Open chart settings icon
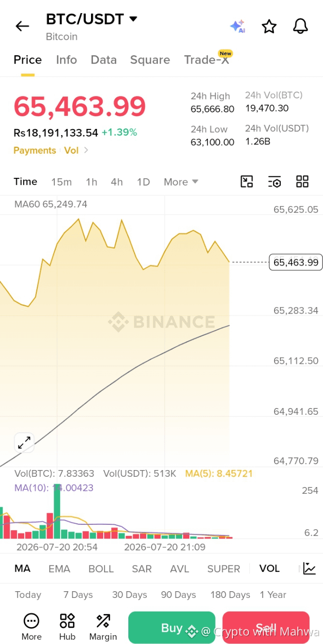 pyautogui.click(x=275, y=182)
